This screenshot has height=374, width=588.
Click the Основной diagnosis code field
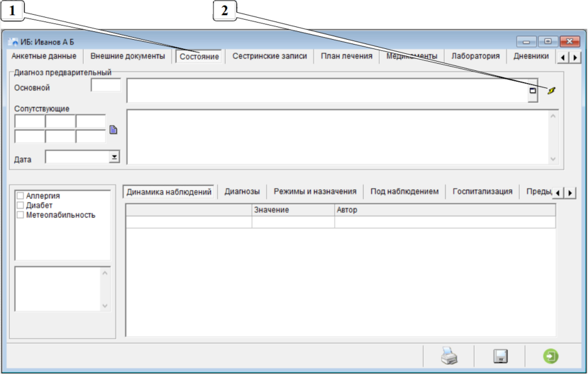(106, 86)
